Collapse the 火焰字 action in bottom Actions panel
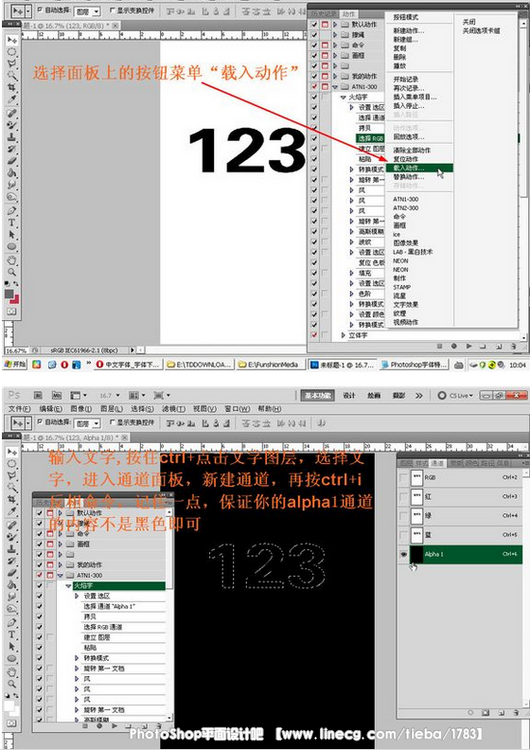530x750 pixels. (68, 585)
